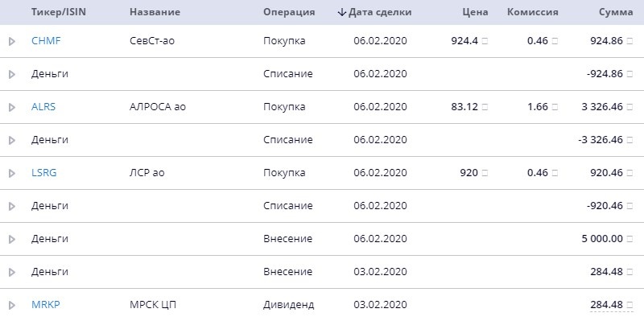The width and height of the screenshot is (644, 321).
Task: Open the MRKP ticker link
Action: pyautogui.click(x=46, y=305)
